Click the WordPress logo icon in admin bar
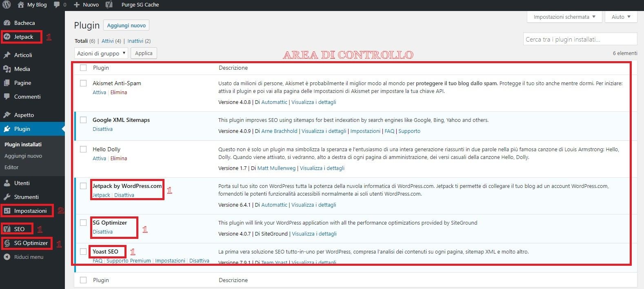644x289 pixels. click(7, 5)
